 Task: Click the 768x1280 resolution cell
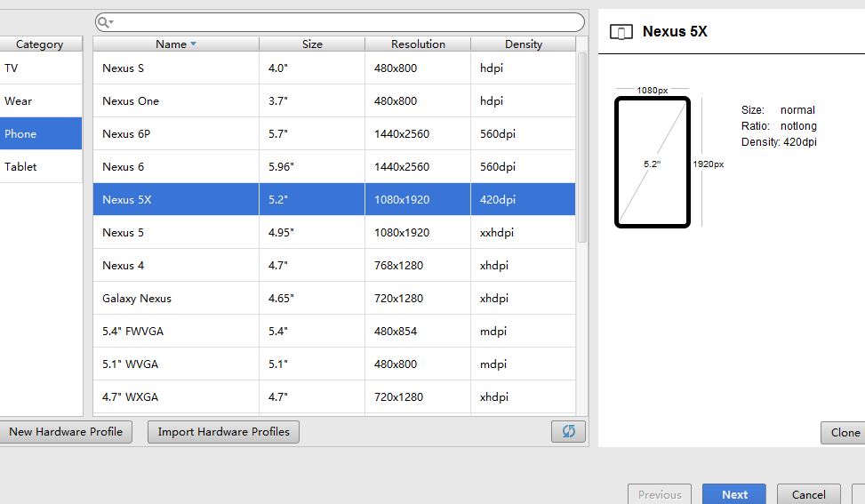pyautogui.click(x=418, y=265)
